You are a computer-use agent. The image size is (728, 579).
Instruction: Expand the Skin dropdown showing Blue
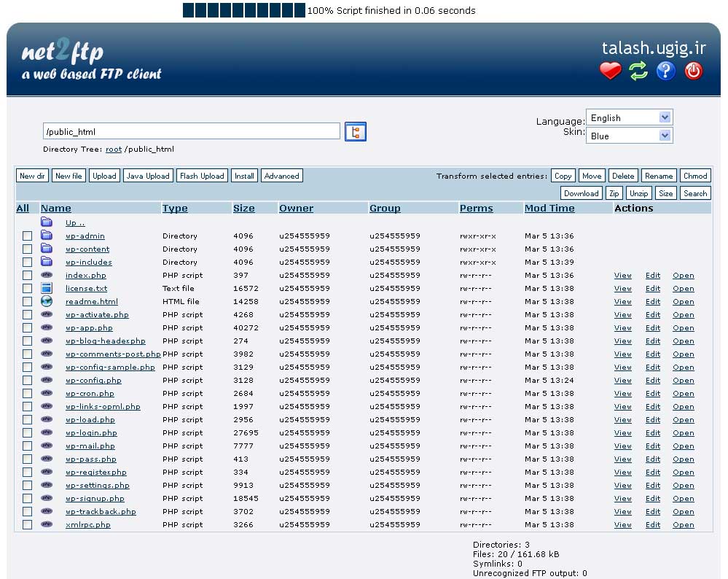(x=629, y=136)
